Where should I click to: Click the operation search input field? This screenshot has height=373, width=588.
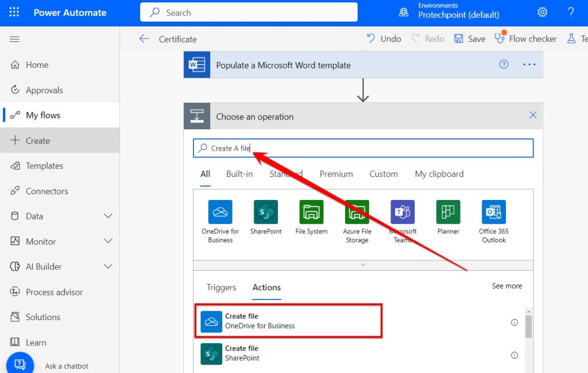(x=363, y=148)
